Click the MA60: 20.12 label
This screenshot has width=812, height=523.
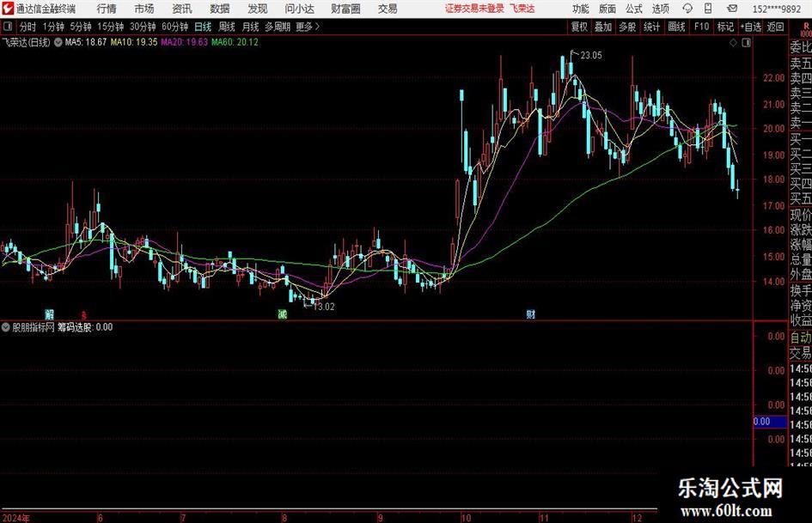click(x=235, y=42)
